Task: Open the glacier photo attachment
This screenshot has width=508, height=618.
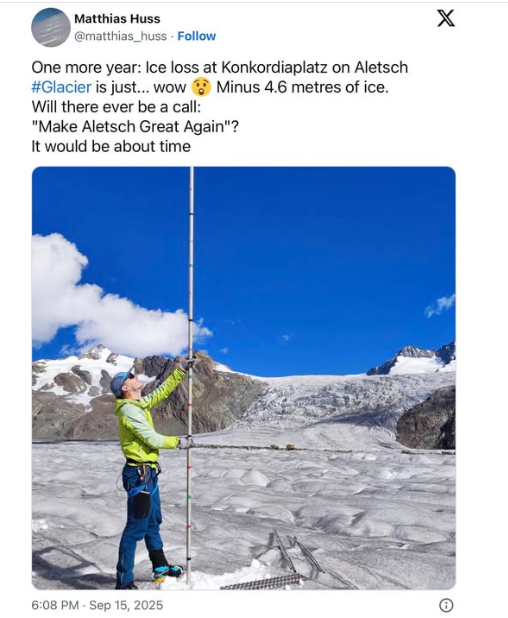Action: [244, 378]
